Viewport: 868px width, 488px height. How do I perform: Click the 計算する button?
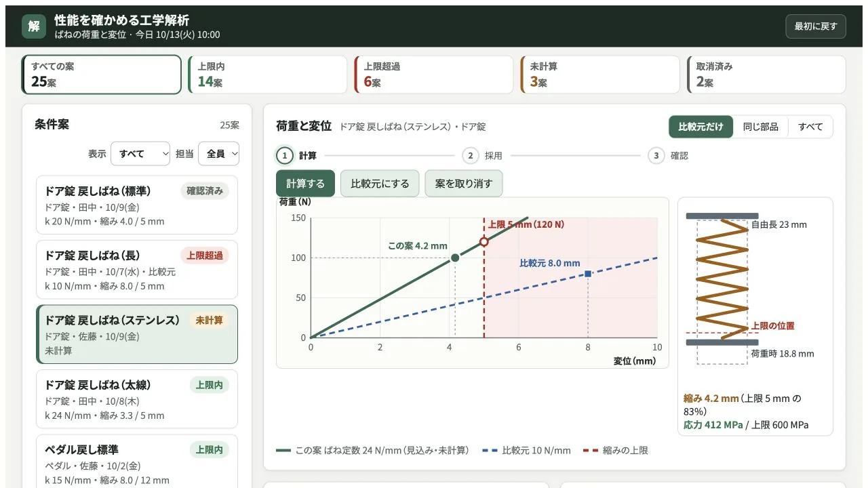(x=306, y=184)
